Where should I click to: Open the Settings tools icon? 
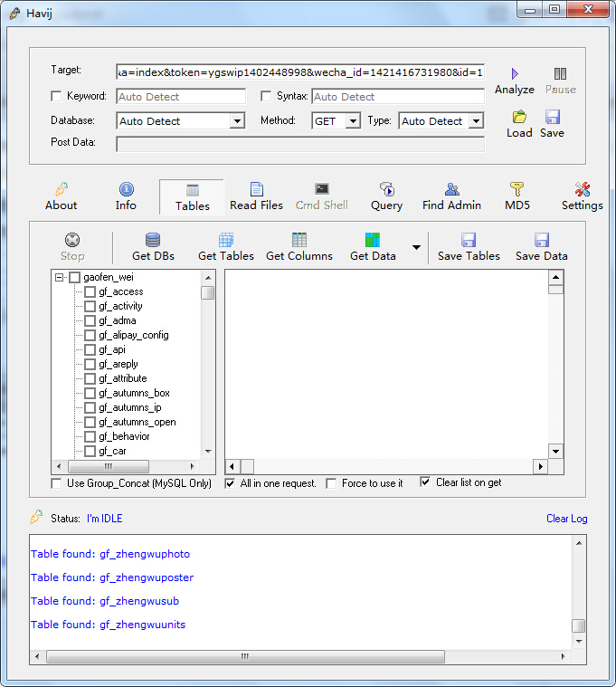pyautogui.click(x=583, y=189)
